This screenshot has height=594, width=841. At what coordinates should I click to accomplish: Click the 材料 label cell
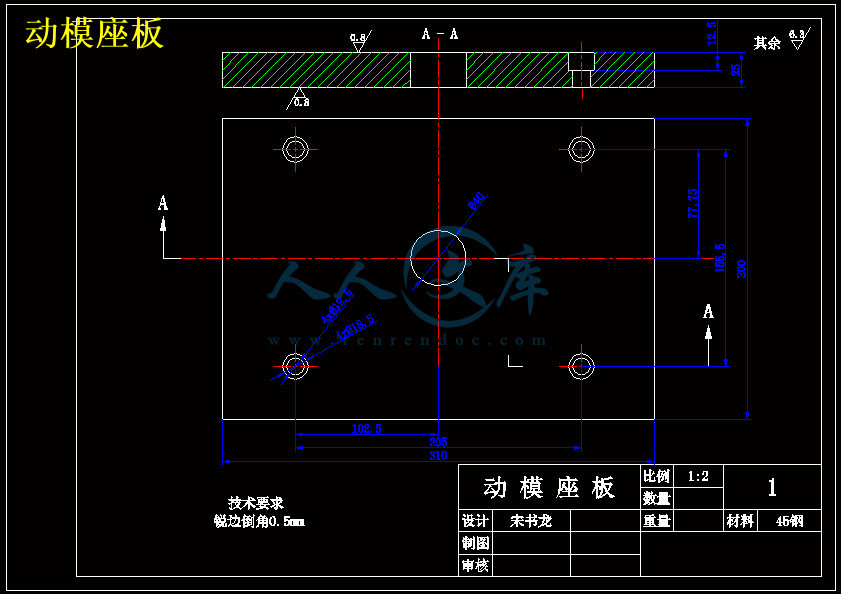point(740,520)
